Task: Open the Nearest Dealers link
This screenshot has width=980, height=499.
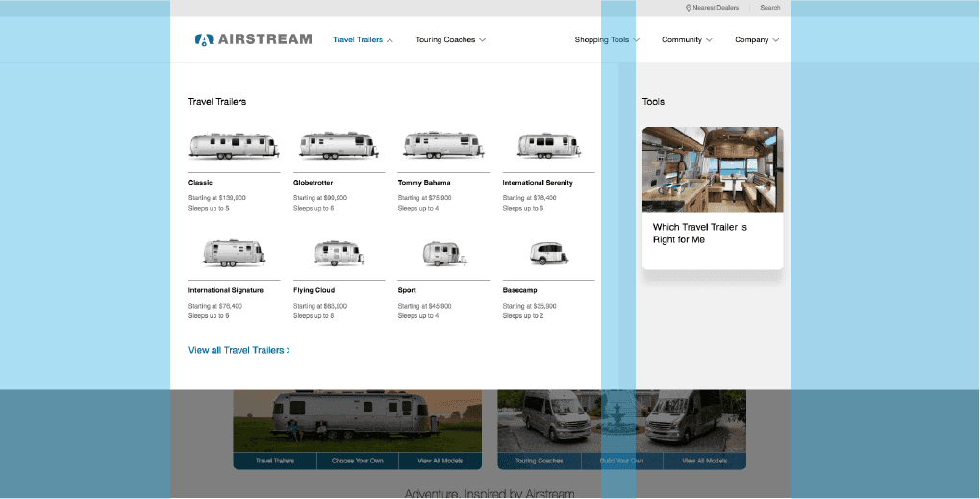Action: click(712, 8)
